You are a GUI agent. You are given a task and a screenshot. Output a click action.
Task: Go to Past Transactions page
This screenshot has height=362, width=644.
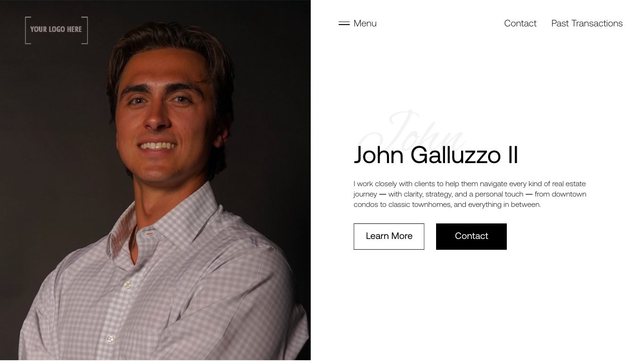pyautogui.click(x=587, y=23)
